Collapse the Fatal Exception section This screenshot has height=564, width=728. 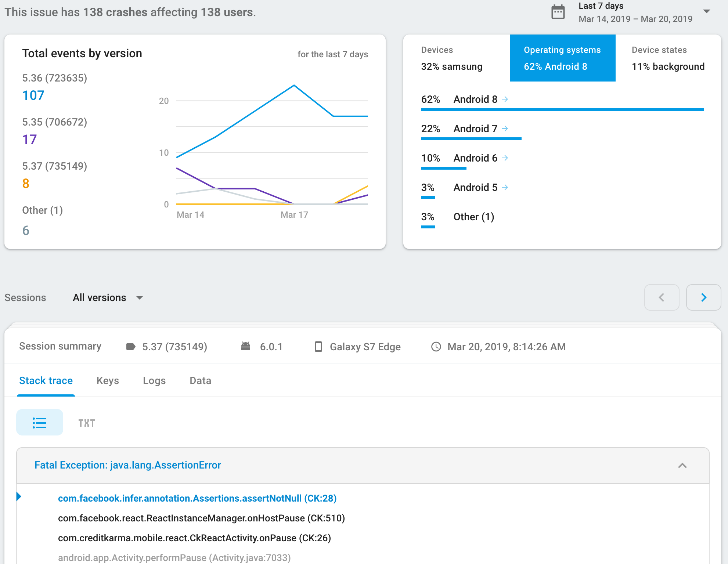pos(682,466)
